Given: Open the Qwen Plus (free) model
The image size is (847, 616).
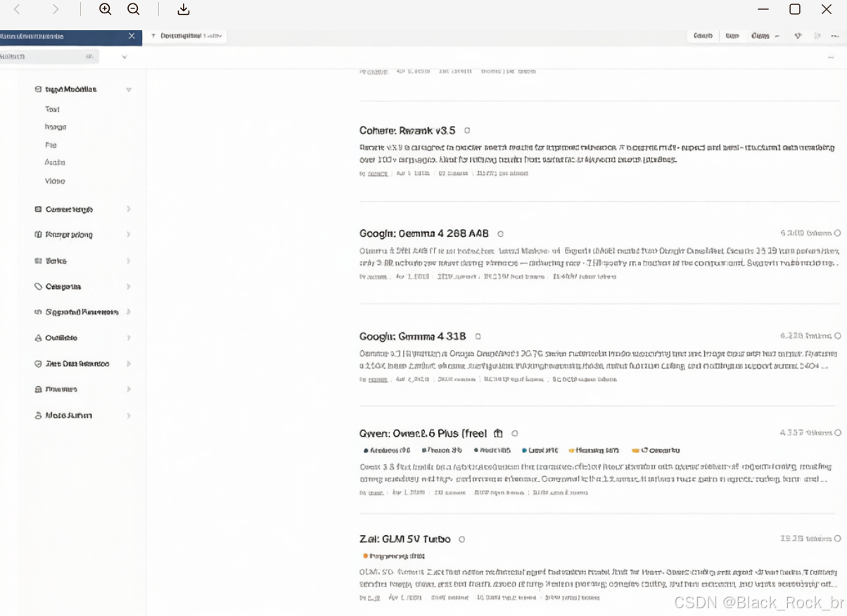Looking at the screenshot, I should (x=423, y=433).
